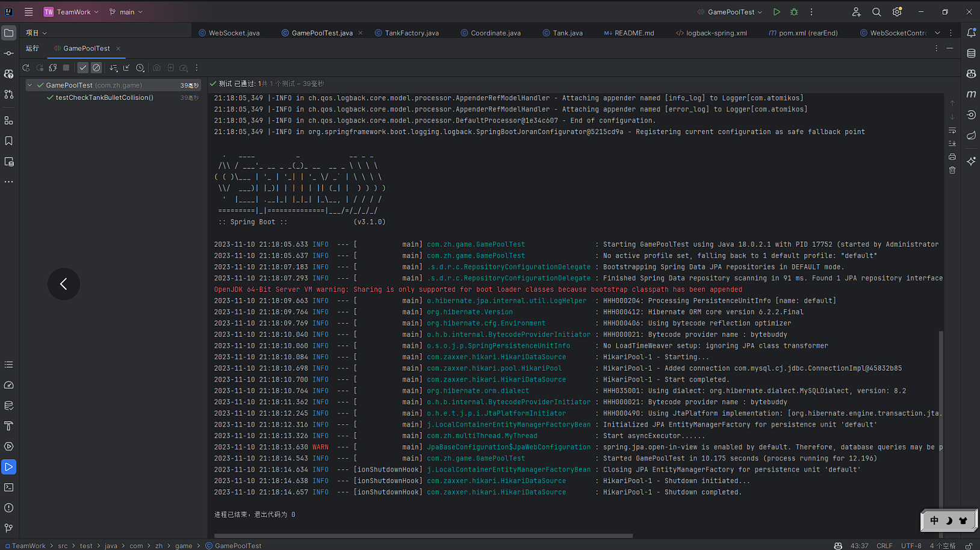Switch to the Coordinate.java tab
The width and height of the screenshot is (980, 550).
pos(491,33)
